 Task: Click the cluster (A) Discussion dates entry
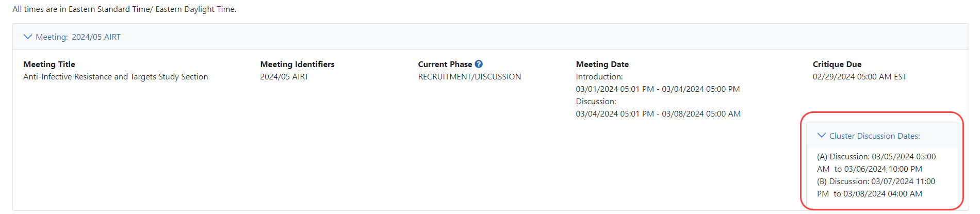tap(876, 162)
